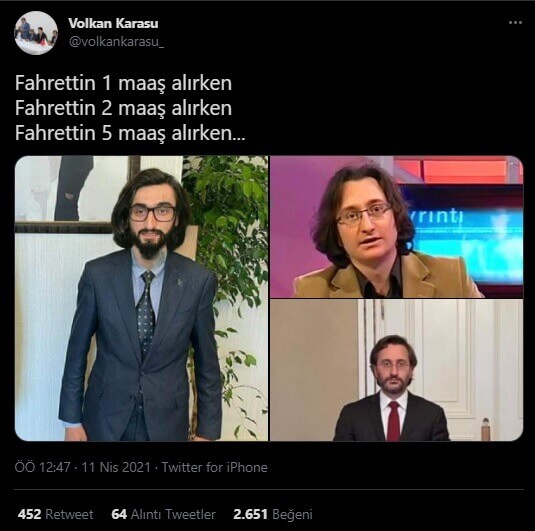Click the "yrıntı" screen text in TV photo
Screen dimensions: 535x531
pos(437,217)
